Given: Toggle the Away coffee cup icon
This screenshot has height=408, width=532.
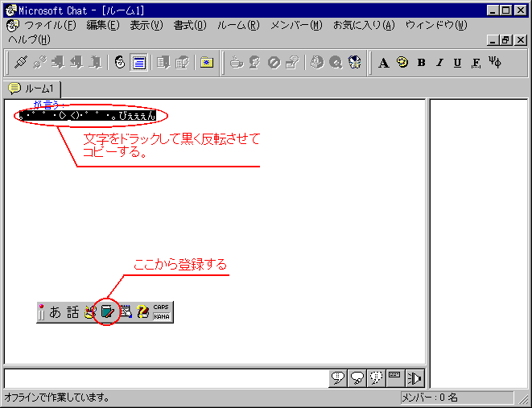Looking at the screenshot, I should 237,63.
